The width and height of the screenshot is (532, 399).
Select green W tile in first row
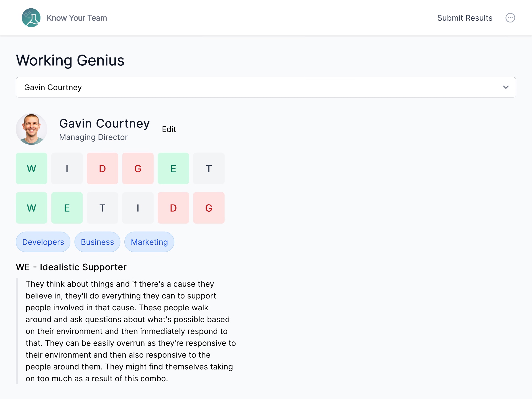tap(31, 168)
